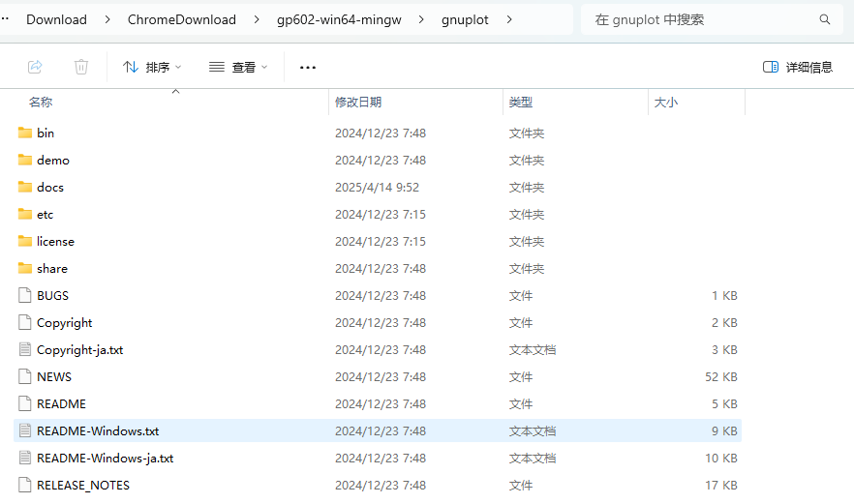Screen dimensions: 854x504
Task: Select the NEWS file icon
Action: pyautogui.click(x=24, y=376)
